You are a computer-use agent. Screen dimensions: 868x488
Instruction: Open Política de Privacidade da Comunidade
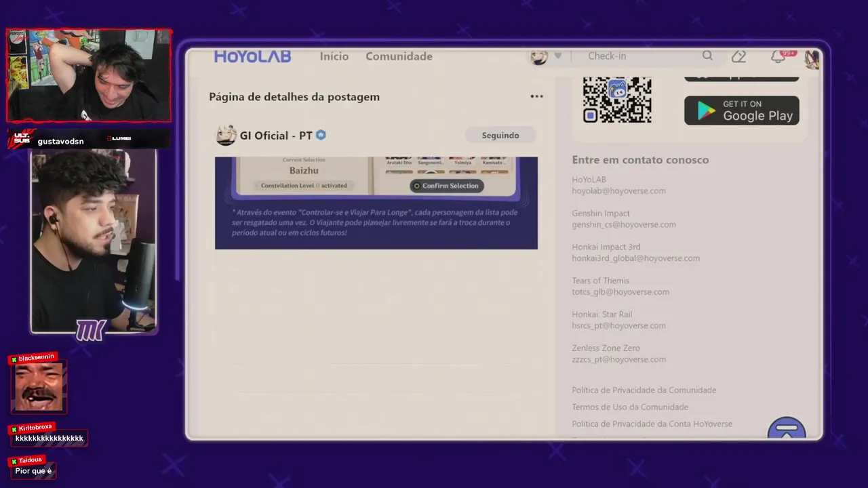[x=644, y=390]
